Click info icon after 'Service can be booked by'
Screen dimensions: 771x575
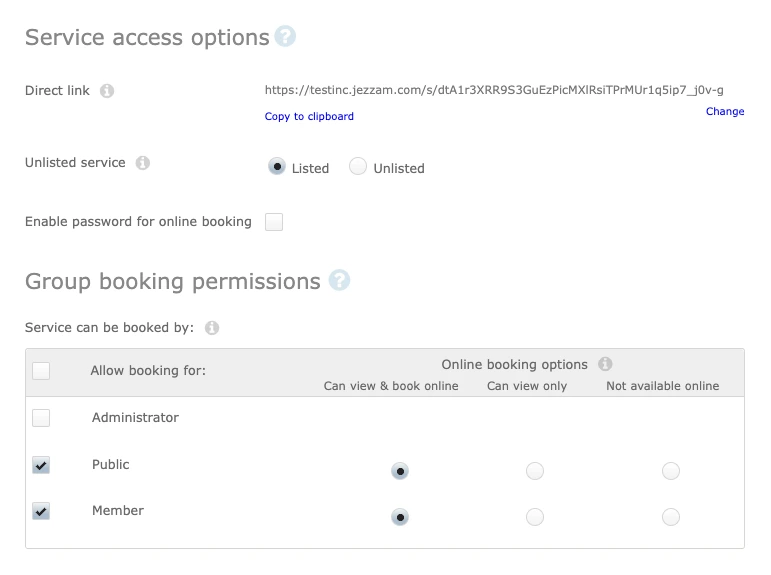click(212, 328)
